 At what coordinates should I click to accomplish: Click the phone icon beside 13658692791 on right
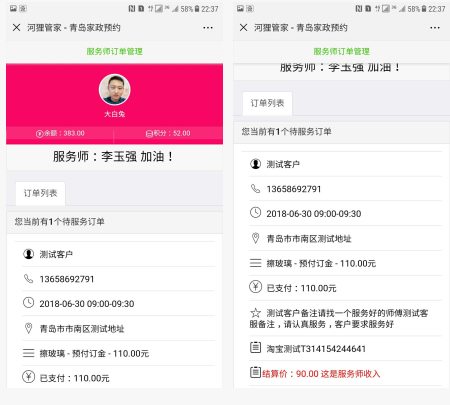[x=255, y=189]
